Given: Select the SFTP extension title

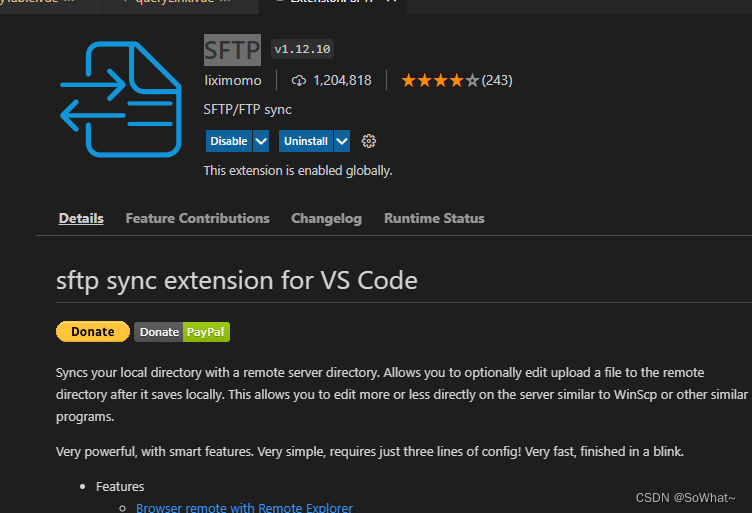Looking at the screenshot, I should point(233,50).
